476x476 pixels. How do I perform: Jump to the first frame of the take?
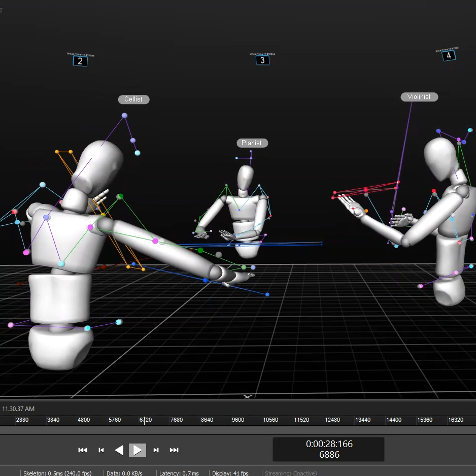83,450
